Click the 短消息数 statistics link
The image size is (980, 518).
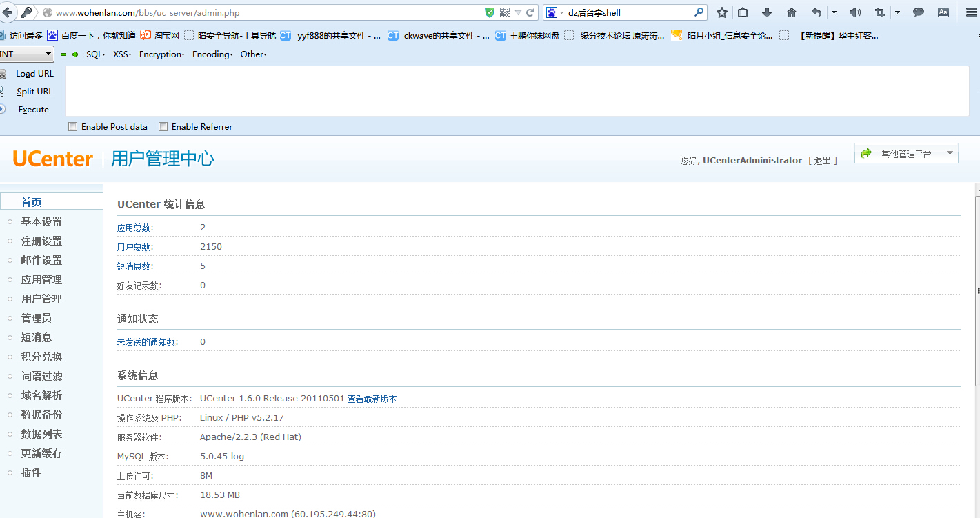136,266
